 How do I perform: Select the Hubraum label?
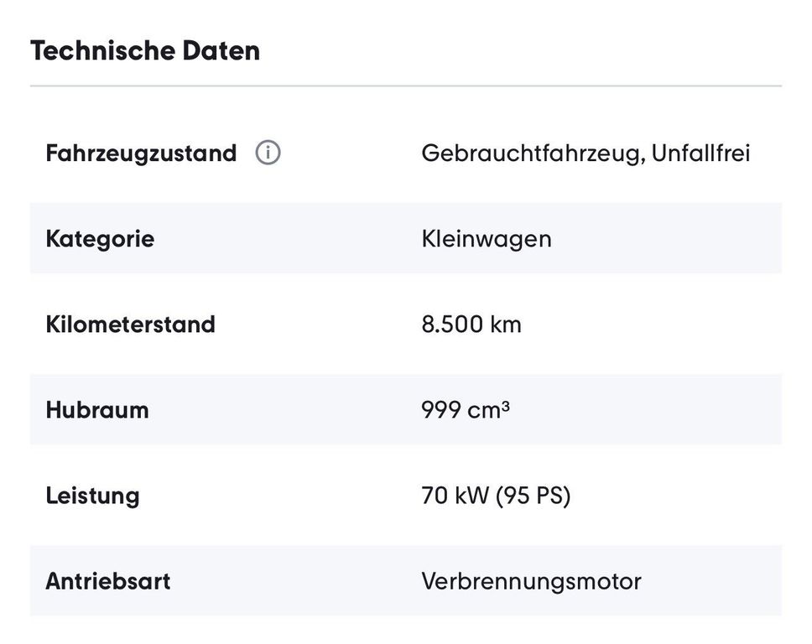click(x=97, y=410)
